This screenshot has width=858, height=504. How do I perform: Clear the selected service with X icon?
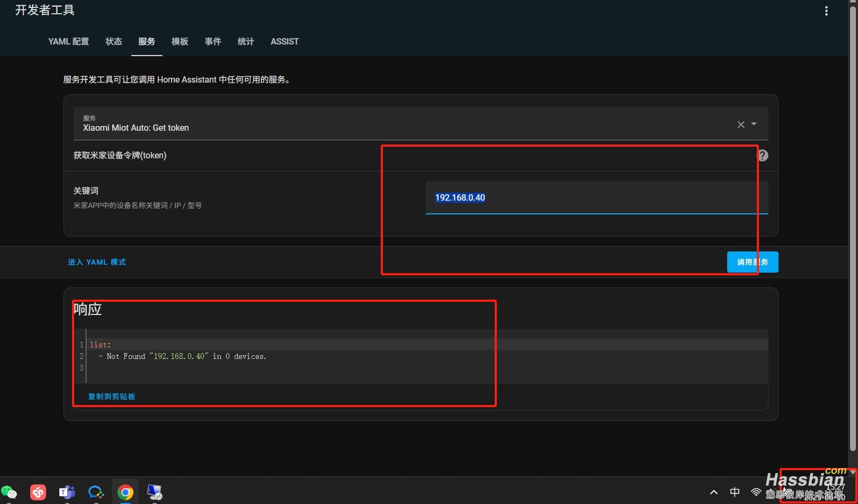point(741,124)
